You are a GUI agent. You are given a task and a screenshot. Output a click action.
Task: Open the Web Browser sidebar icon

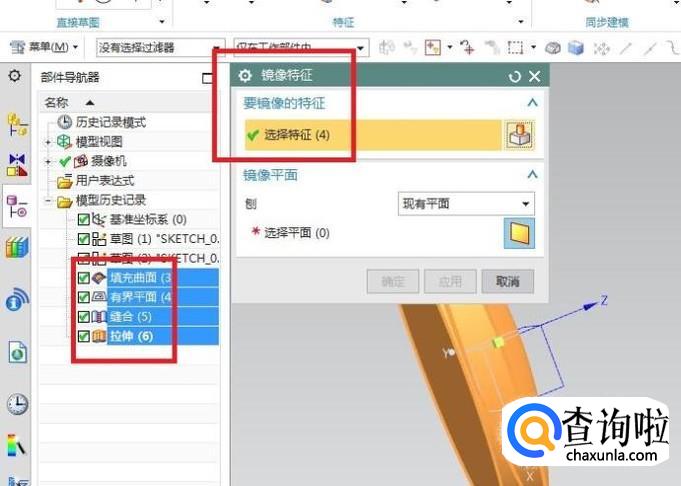pyautogui.click(x=18, y=351)
